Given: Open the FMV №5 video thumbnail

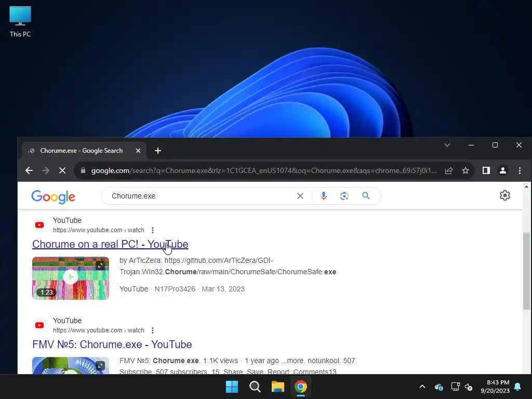Looking at the screenshot, I should [x=71, y=365].
